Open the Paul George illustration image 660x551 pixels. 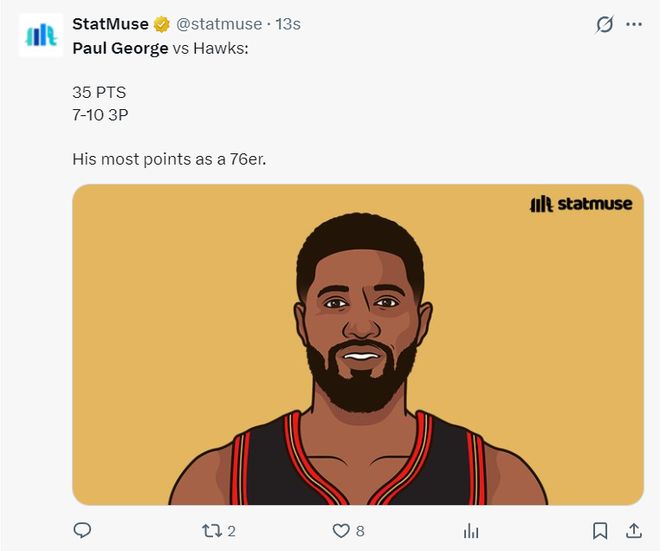pyautogui.click(x=357, y=360)
